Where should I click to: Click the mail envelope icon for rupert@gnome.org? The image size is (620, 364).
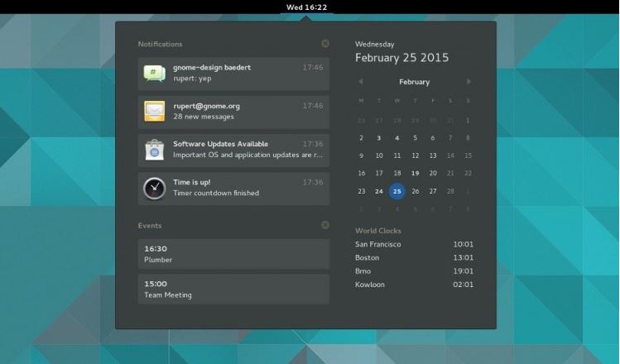click(x=155, y=111)
